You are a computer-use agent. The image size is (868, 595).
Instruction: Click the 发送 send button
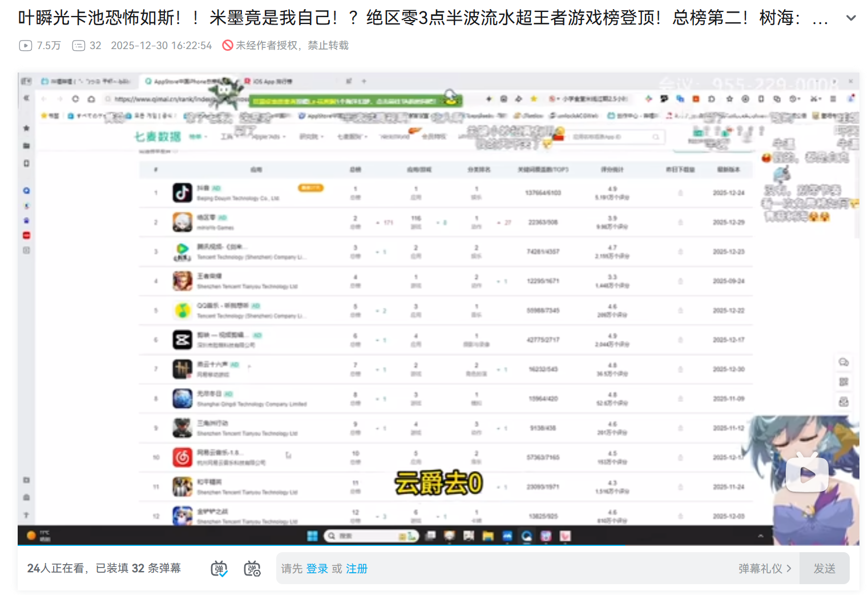coord(825,569)
